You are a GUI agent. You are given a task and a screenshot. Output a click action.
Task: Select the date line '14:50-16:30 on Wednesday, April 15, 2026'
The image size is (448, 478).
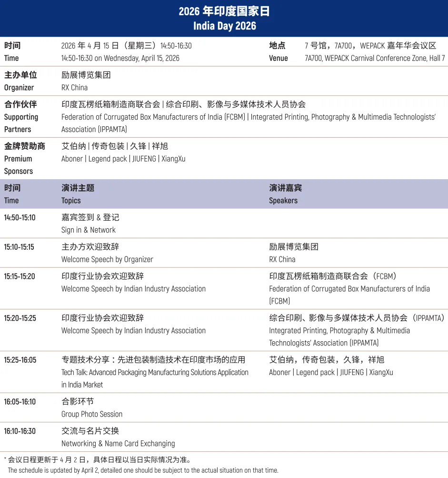pyautogui.click(x=120, y=58)
